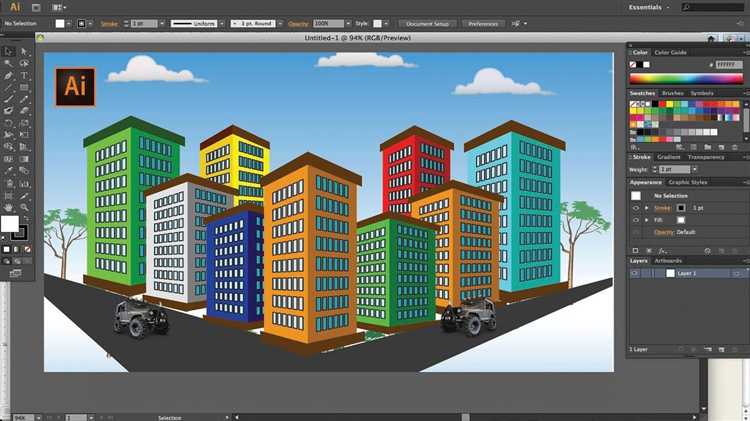
Task: Select the Rotate tool
Action: (9, 123)
